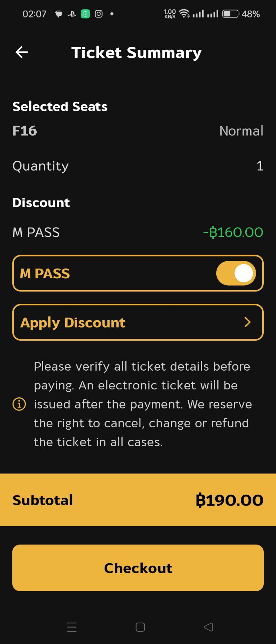Tap the PlayStation notification icon
Viewport: 276px width, 644px height.
click(x=72, y=14)
